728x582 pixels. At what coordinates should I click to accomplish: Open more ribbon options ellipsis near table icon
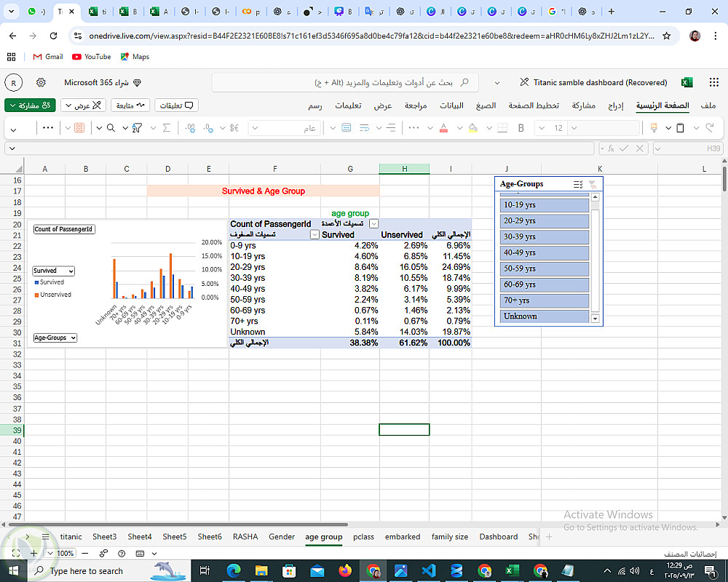point(48,128)
